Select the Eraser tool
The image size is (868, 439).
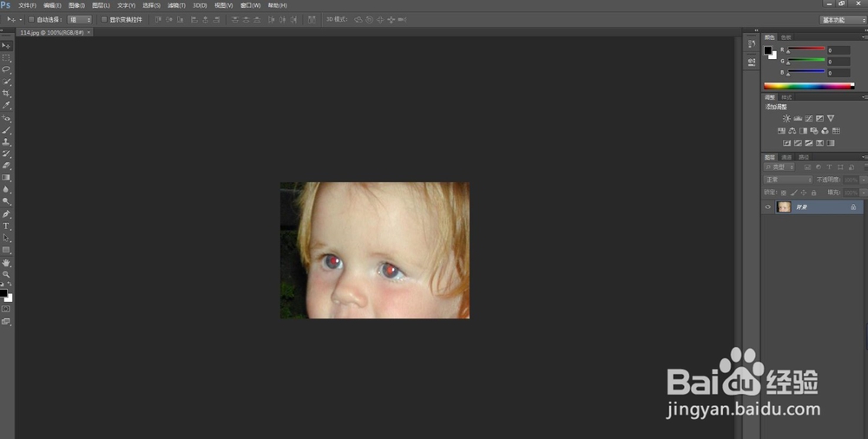(6, 166)
